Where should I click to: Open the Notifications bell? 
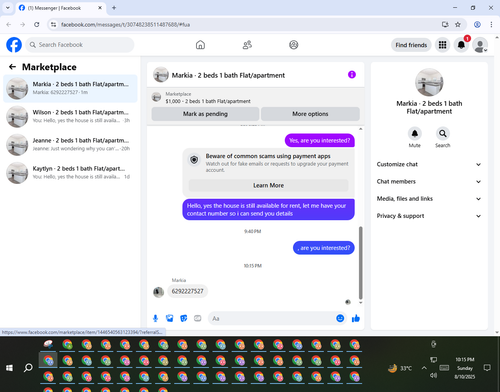click(461, 45)
